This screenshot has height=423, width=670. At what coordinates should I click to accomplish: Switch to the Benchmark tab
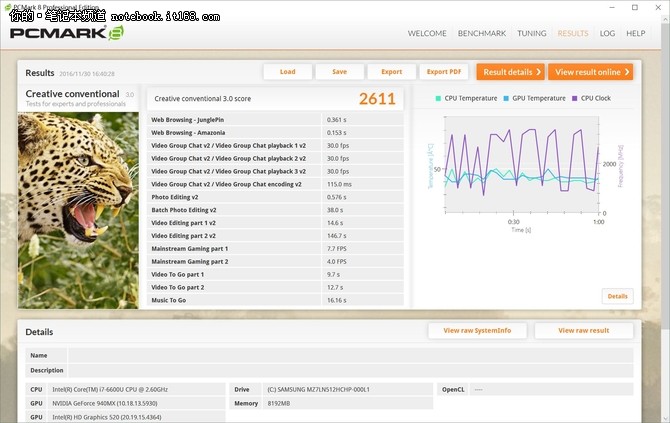(x=482, y=33)
